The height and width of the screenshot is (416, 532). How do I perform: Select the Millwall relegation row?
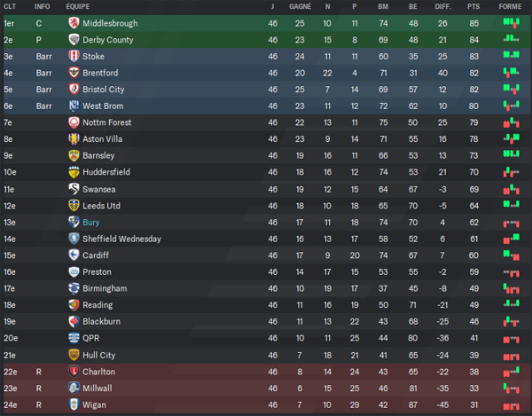[x=266, y=389]
